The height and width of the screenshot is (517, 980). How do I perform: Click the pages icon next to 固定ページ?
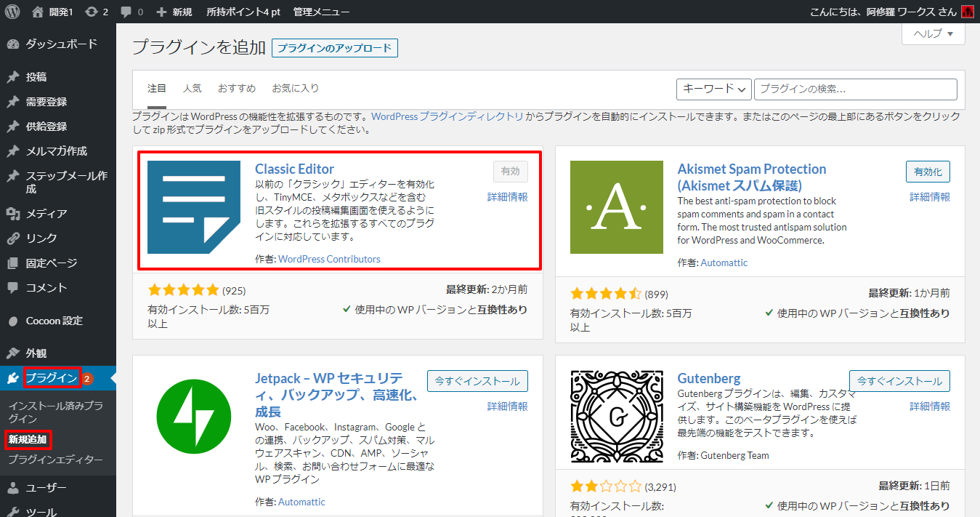pos(12,263)
